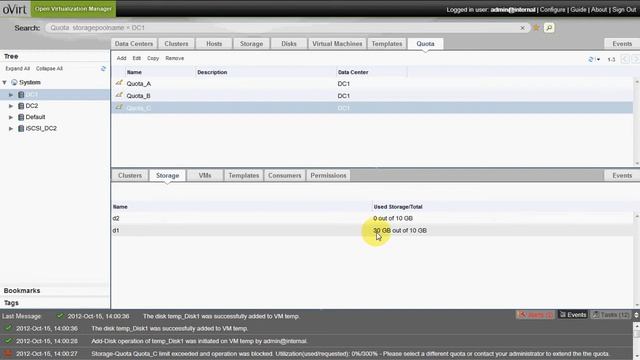Click the Quota_B row icon

[x=119, y=95]
